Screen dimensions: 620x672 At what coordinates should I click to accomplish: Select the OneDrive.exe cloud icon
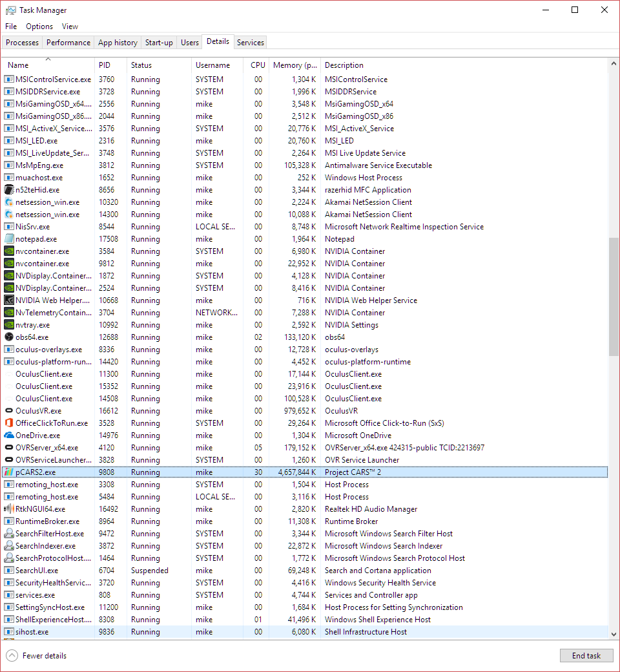(x=9, y=436)
